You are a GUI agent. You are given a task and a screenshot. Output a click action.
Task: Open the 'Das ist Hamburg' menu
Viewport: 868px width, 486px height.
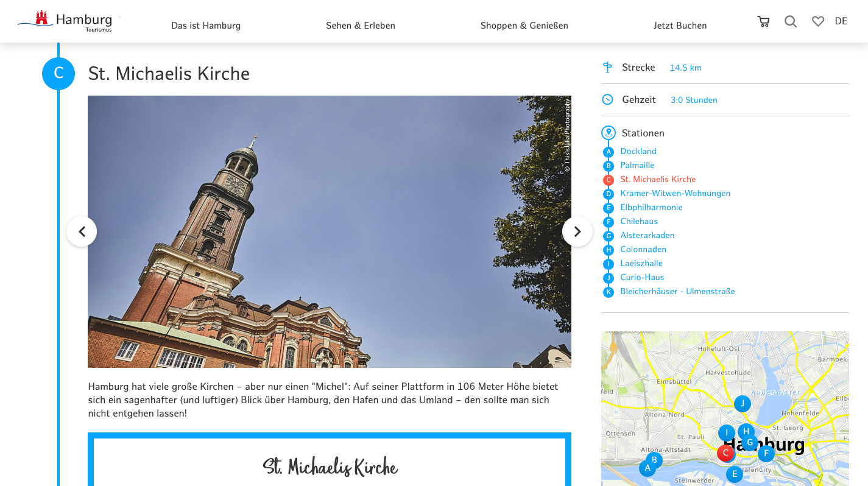pos(206,26)
